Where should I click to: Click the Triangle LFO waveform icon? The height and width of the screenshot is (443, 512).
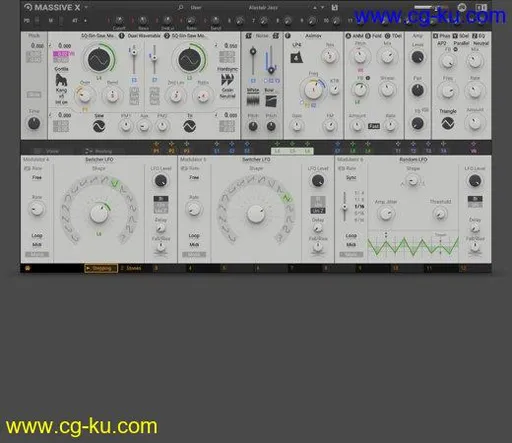coord(447,123)
